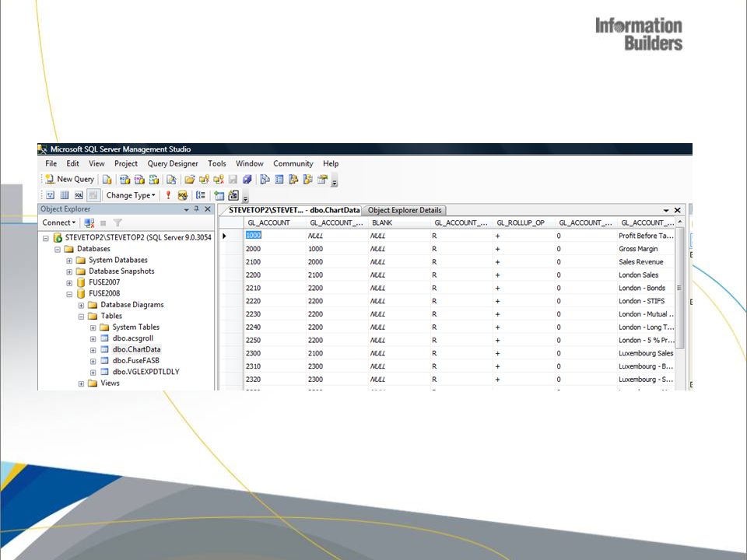Screen dimensions: 747x560
Task: Click the Save All icon
Action: click(x=247, y=180)
